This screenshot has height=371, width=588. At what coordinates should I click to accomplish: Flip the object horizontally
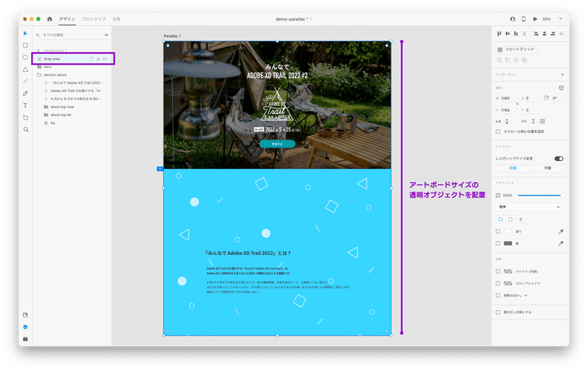click(498, 121)
